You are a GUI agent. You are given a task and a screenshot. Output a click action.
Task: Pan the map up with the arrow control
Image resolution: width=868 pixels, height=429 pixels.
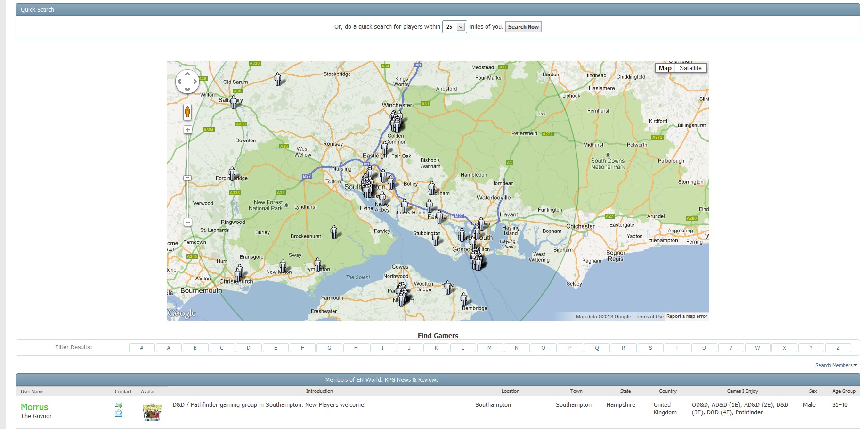[x=187, y=74]
